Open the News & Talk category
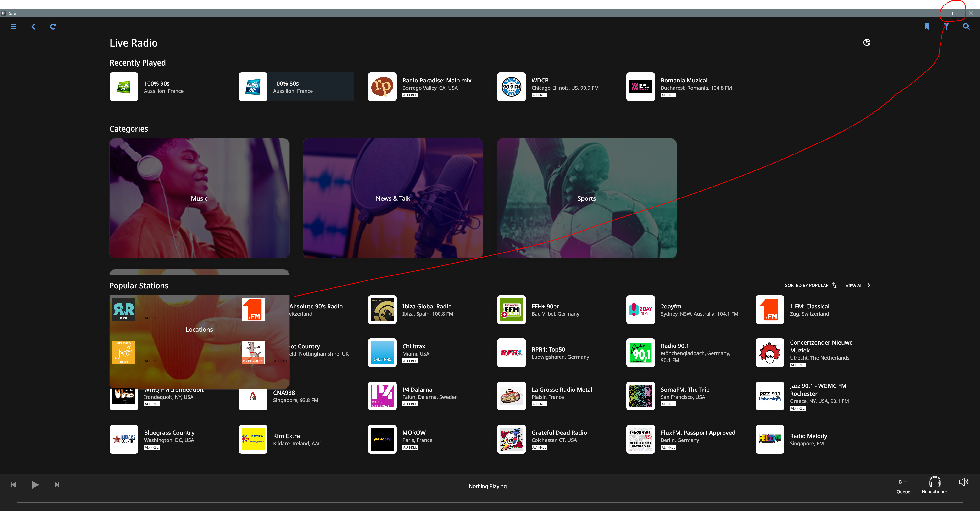The width and height of the screenshot is (980, 511). pyautogui.click(x=393, y=198)
